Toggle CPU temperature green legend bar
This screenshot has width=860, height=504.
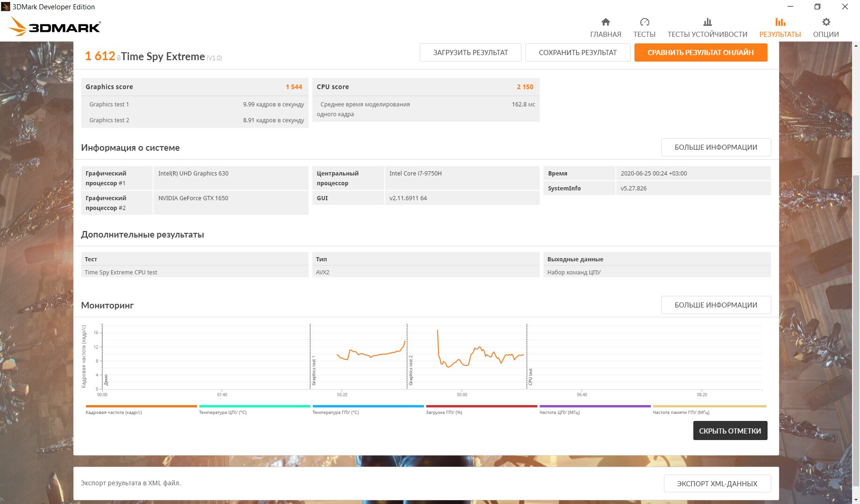(x=255, y=406)
